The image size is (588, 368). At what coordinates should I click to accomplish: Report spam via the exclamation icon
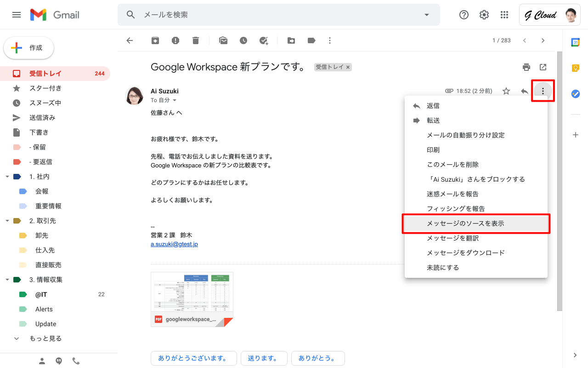[x=175, y=40]
